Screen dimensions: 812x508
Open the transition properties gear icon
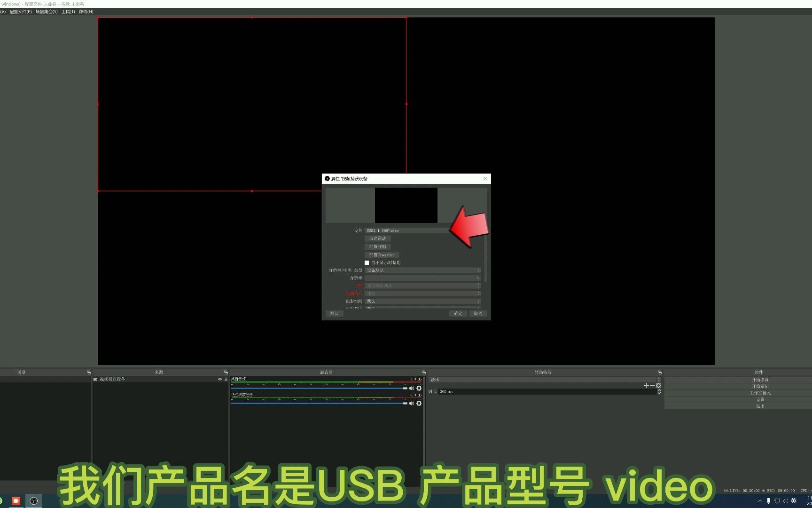click(x=658, y=385)
